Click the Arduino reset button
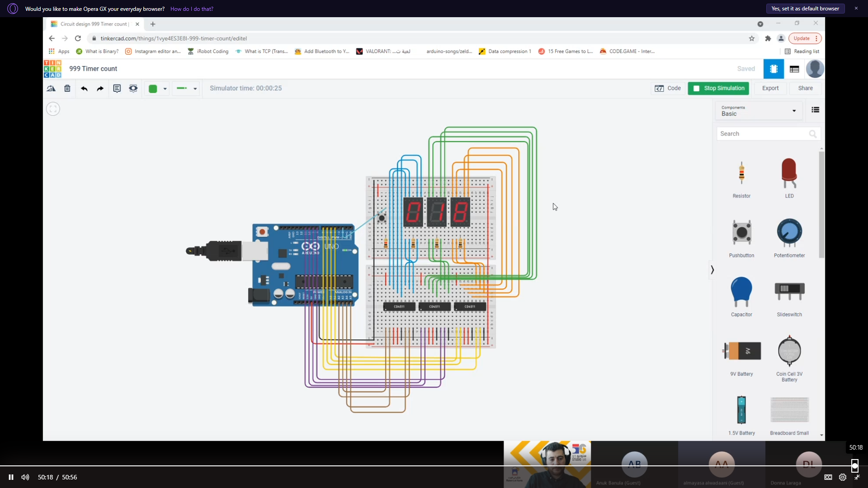Screen dimensions: 868x488 (262, 232)
